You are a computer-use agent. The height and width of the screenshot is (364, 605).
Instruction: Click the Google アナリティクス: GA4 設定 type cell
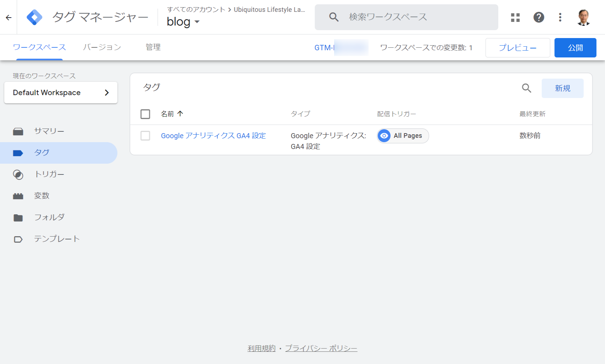tap(328, 141)
